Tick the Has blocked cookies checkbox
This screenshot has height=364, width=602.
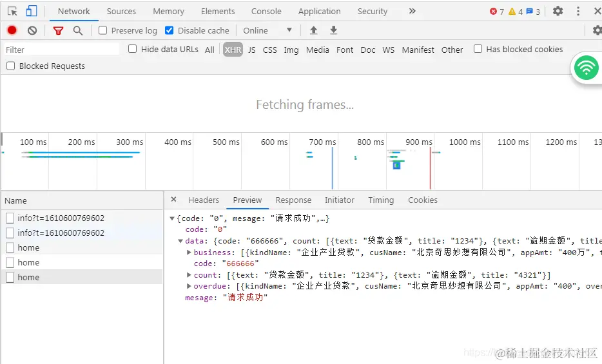[478, 49]
